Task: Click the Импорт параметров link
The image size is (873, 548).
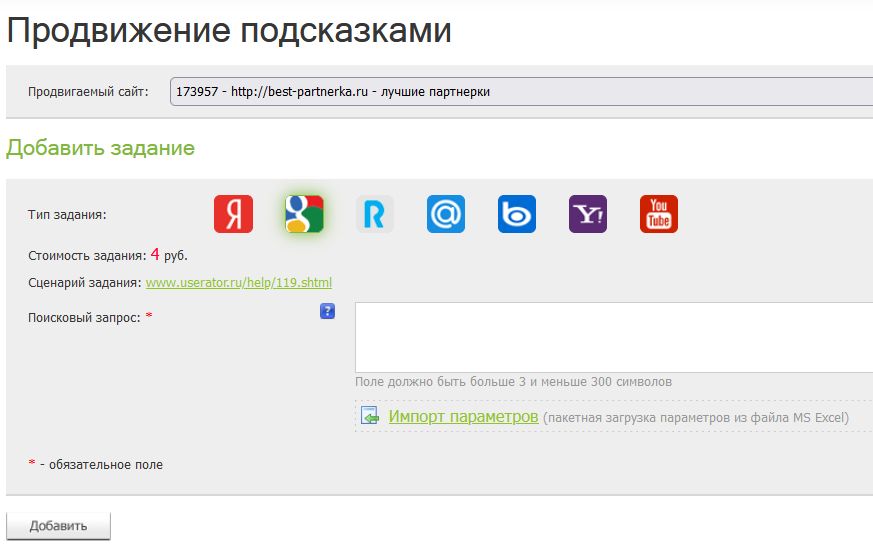Action: pos(463,416)
